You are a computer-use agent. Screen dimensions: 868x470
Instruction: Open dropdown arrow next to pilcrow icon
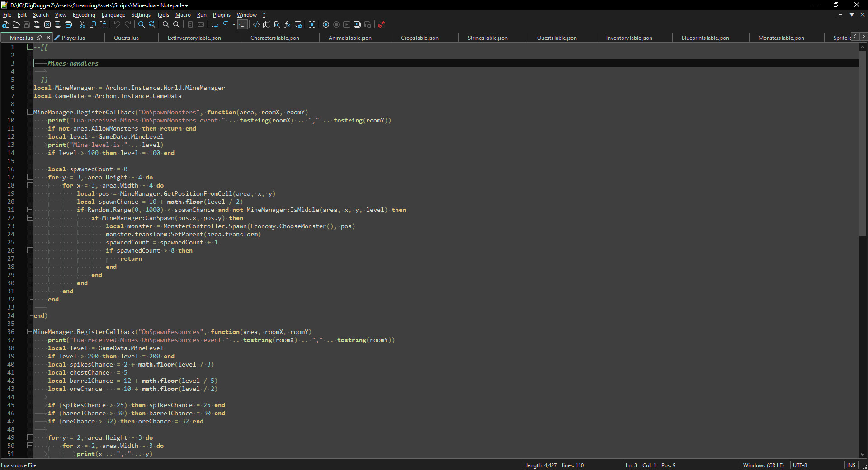tap(234, 24)
